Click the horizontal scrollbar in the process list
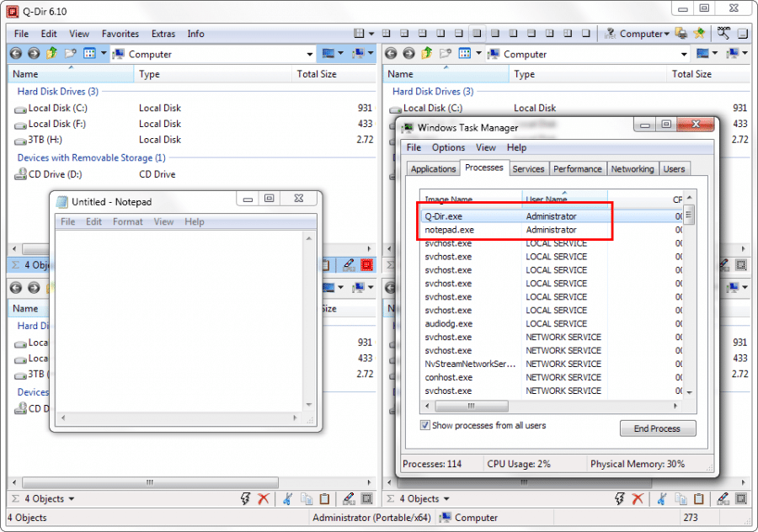Image resolution: width=758 pixels, height=532 pixels. click(472, 407)
